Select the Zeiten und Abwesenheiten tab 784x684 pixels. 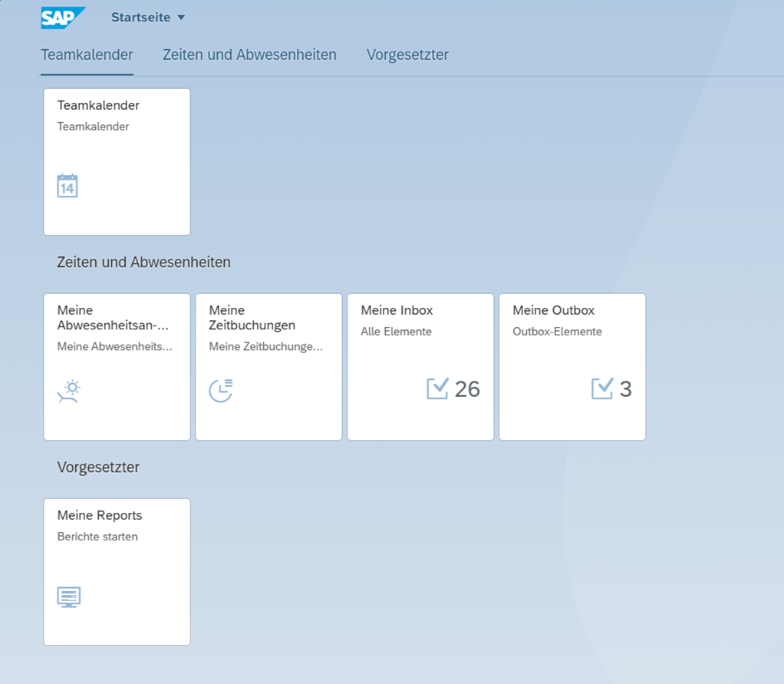pyautogui.click(x=249, y=55)
